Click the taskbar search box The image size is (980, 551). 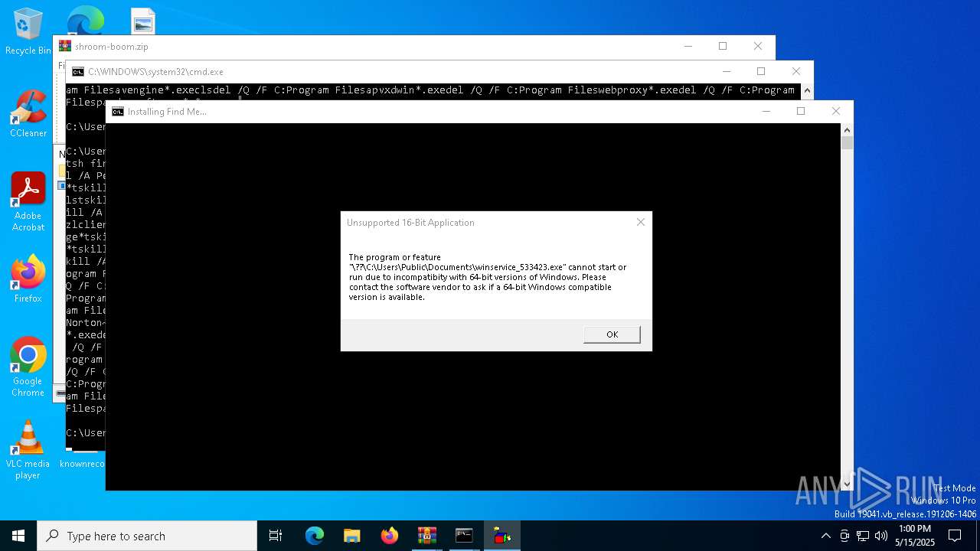click(147, 536)
